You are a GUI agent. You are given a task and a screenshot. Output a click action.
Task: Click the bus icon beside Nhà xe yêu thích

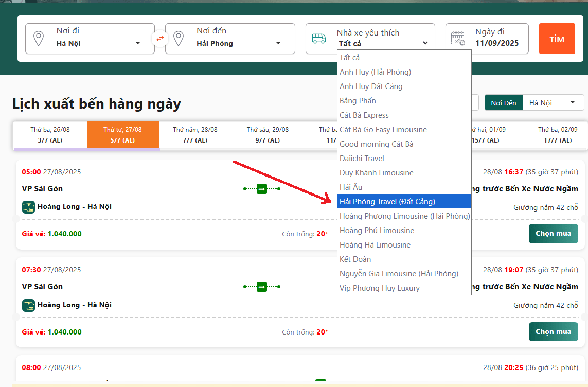coord(319,39)
